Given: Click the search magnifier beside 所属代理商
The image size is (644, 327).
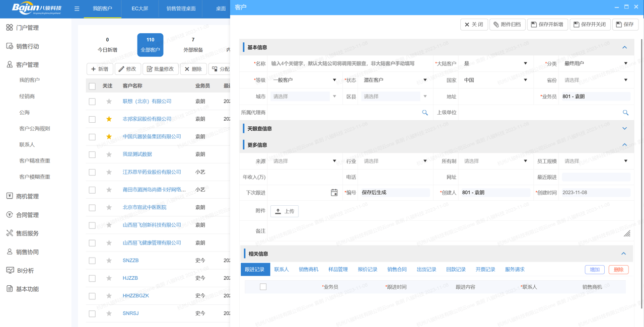Looking at the screenshot, I should point(424,113).
